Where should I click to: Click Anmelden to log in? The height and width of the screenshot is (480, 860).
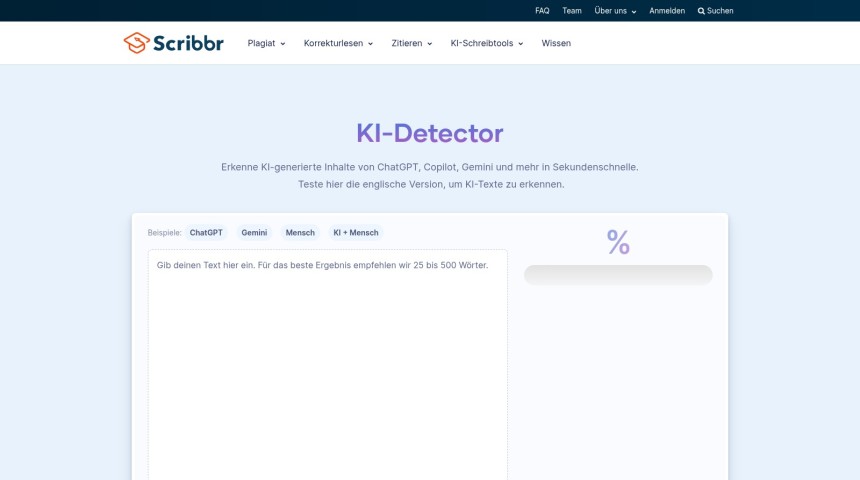coord(667,11)
